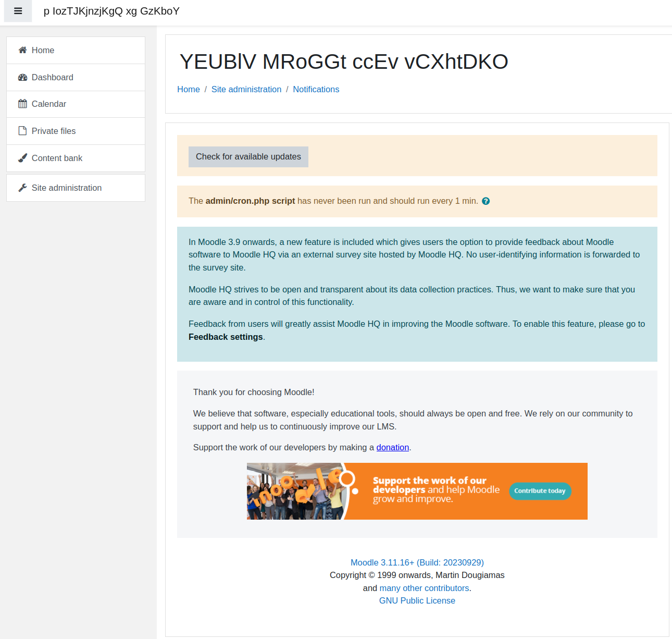Open Site administration breadcrumb link

pyautogui.click(x=246, y=89)
